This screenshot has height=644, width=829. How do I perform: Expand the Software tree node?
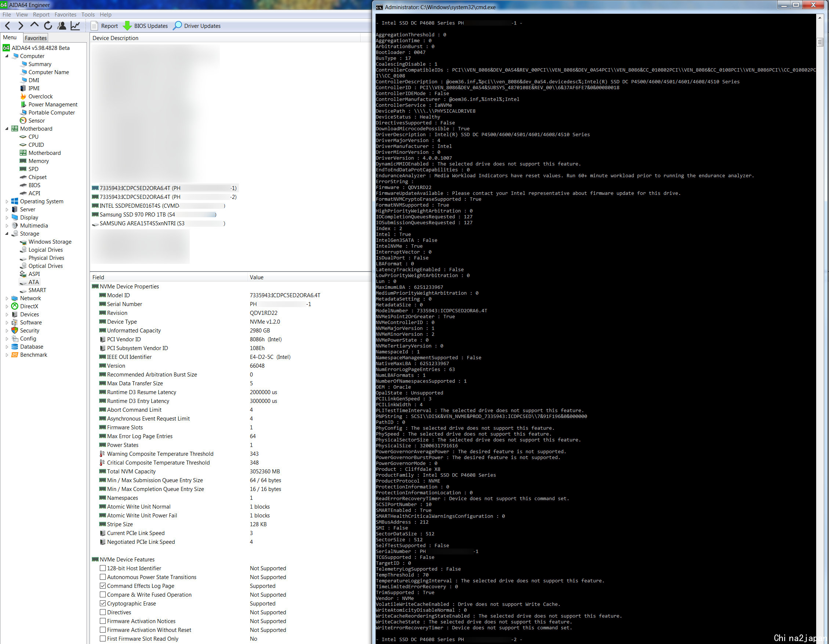[7, 323]
